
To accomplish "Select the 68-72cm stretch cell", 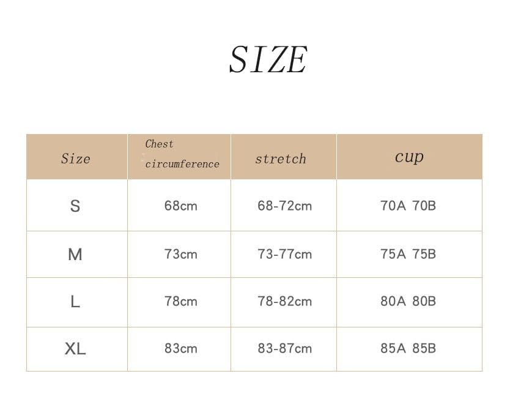I will 284,206.
